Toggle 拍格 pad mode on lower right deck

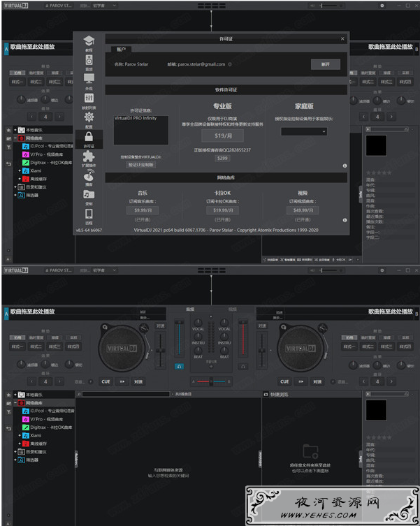[x=349, y=337]
